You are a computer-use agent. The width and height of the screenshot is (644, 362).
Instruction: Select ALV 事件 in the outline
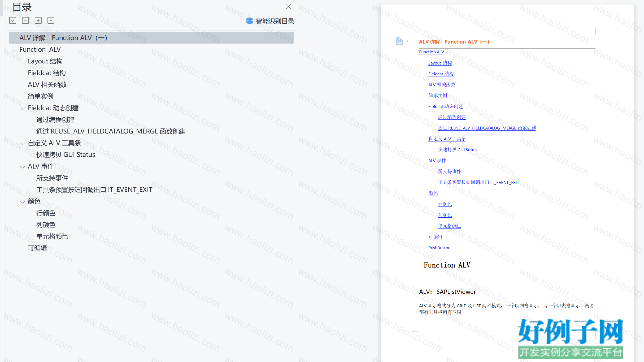(x=41, y=166)
